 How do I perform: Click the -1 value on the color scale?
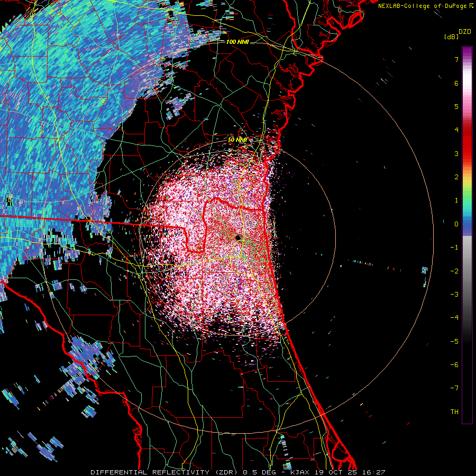pyautogui.click(x=454, y=248)
